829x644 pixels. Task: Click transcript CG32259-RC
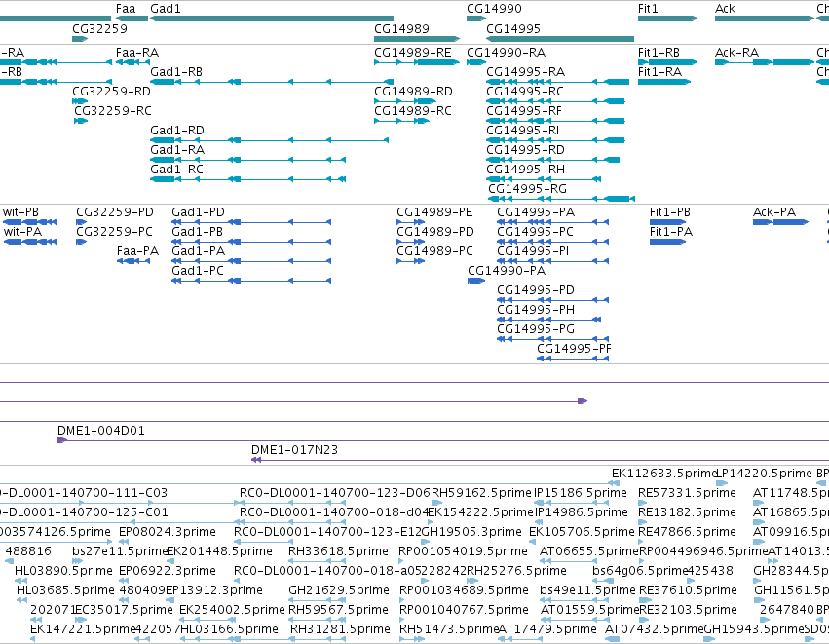pyautogui.click(x=80, y=121)
